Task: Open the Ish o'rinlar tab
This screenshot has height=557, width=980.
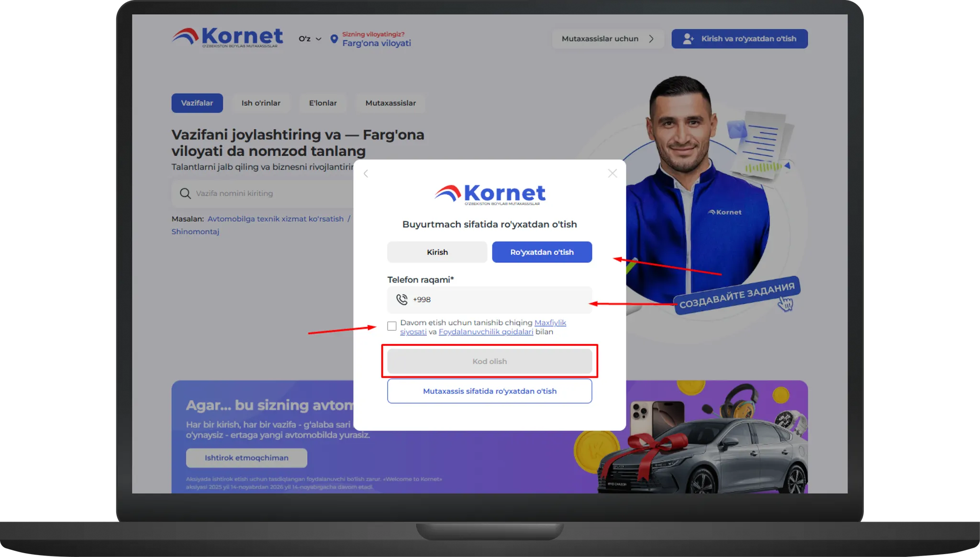Action: click(261, 103)
